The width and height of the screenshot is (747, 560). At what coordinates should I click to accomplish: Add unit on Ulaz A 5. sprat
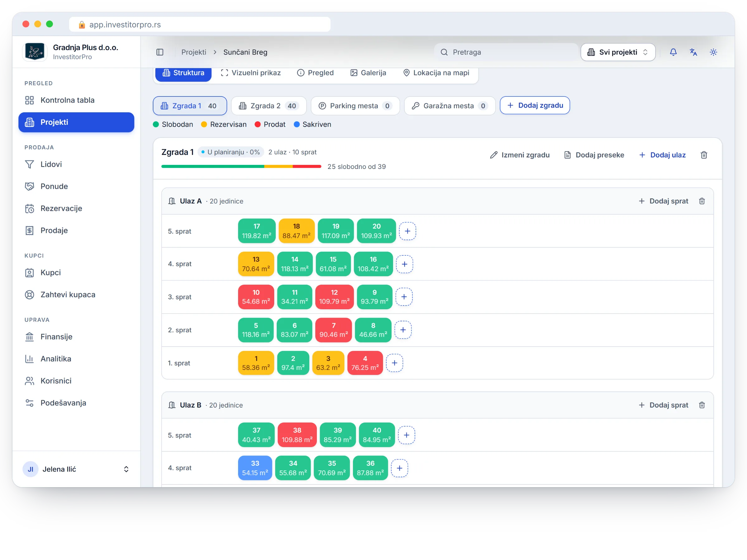click(x=407, y=231)
